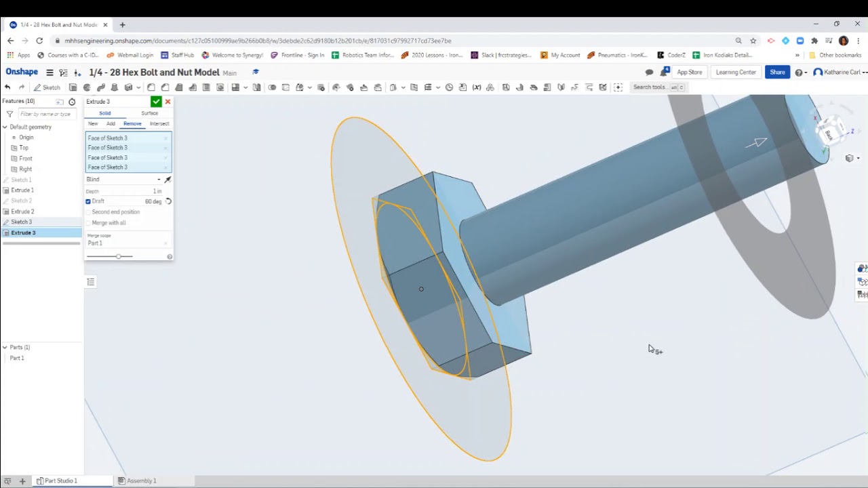Choose Add operation type
The image size is (868, 488).
[x=111, y=124]
